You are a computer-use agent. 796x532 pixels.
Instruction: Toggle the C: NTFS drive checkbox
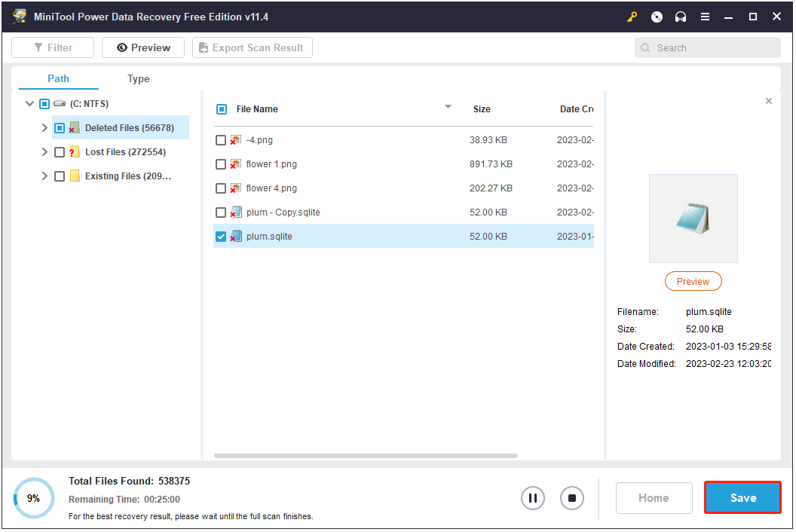pyautogui.click(x=44, y=104)
